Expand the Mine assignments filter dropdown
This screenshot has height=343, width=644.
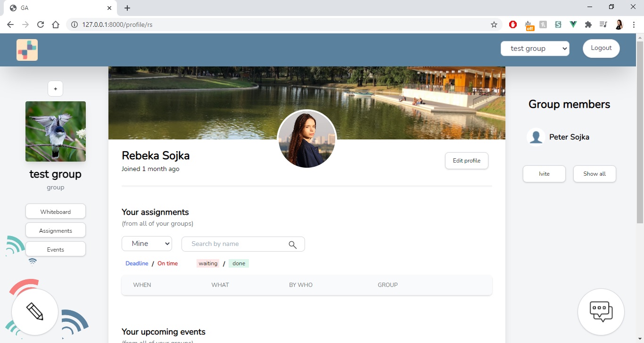[147, 244]
